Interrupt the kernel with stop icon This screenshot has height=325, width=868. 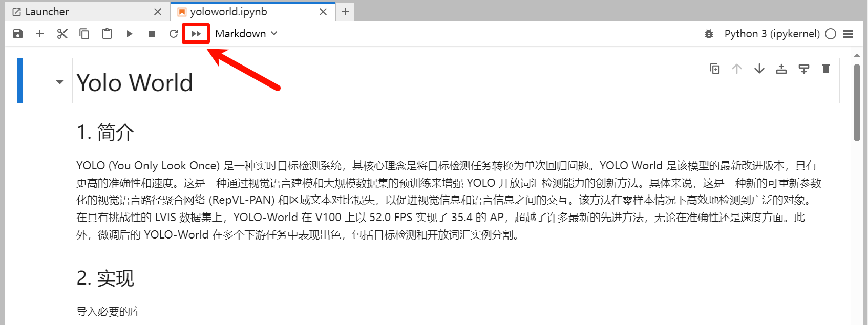pyautogui.click(x=152, y=34)
